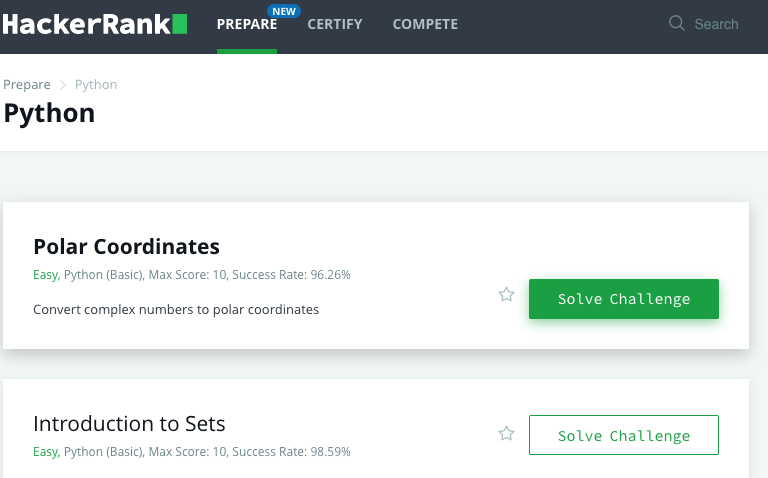This screenshot has width=768, height=478.
Task: Select the Python breadcrumb item
Action: [x=96, y=85]
